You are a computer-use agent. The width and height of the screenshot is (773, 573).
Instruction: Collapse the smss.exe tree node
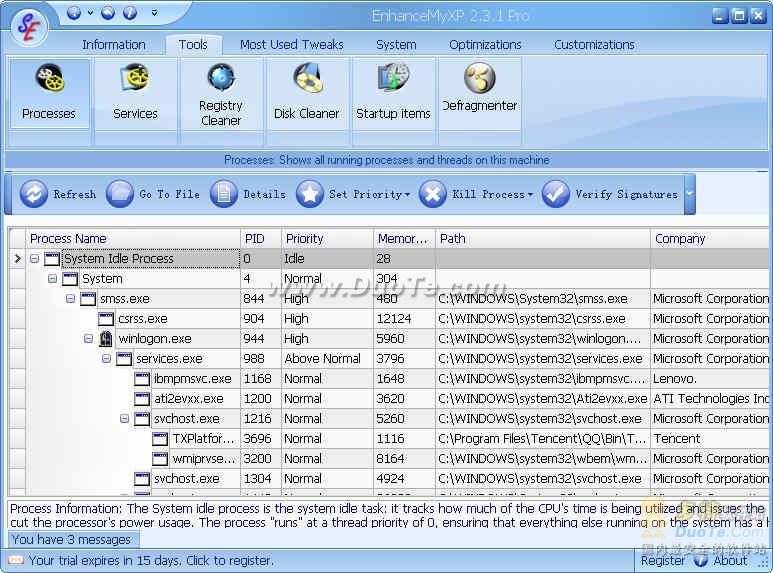70,299
